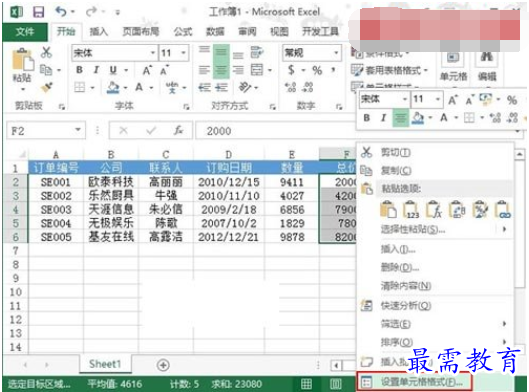Switch to the 数据 Data tab
The width and height of the screenshot is (529, 392).
(x=215, y=32)
